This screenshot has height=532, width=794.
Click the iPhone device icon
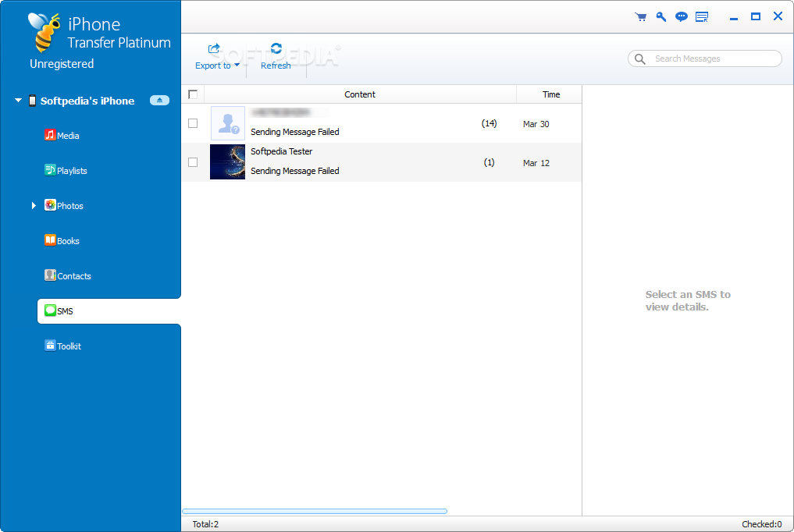(33, 101)
